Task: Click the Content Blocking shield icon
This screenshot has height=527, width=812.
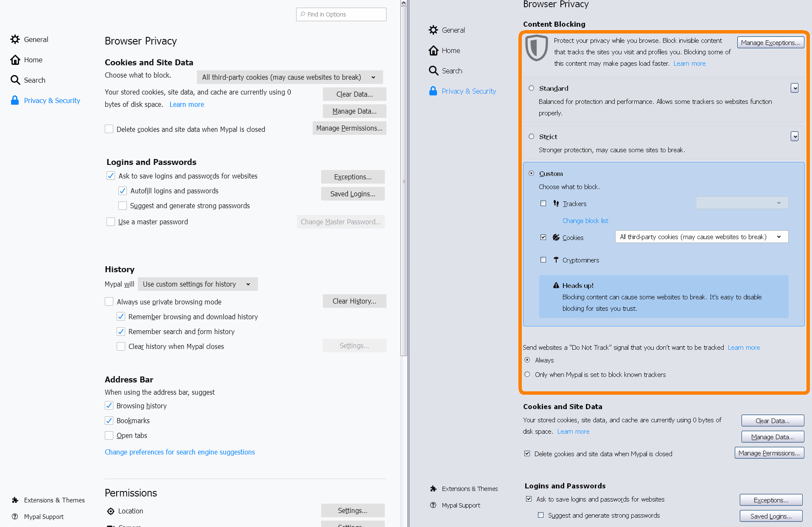Action: coord(537,48)
